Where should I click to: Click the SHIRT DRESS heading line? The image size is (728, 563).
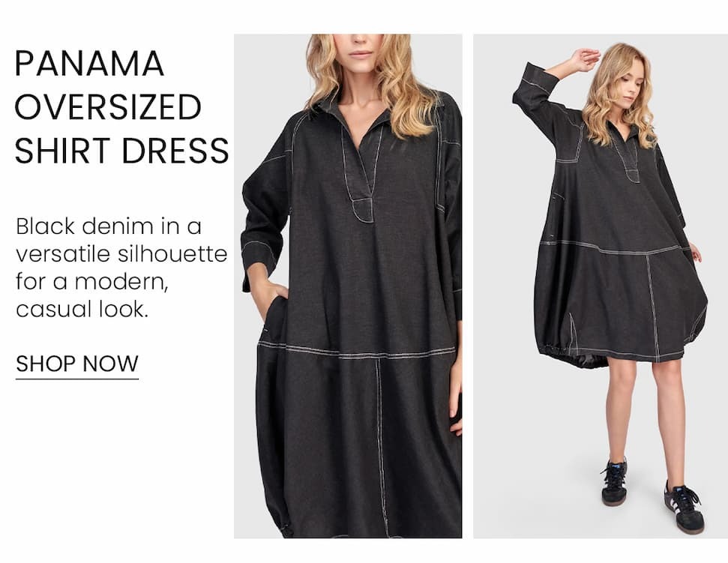[x=121, y=151]
